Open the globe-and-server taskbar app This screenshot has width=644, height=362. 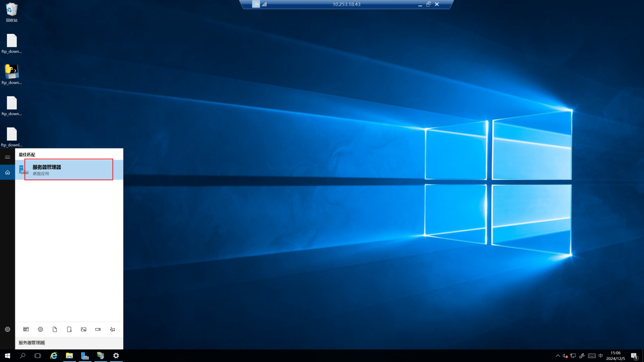100,356
